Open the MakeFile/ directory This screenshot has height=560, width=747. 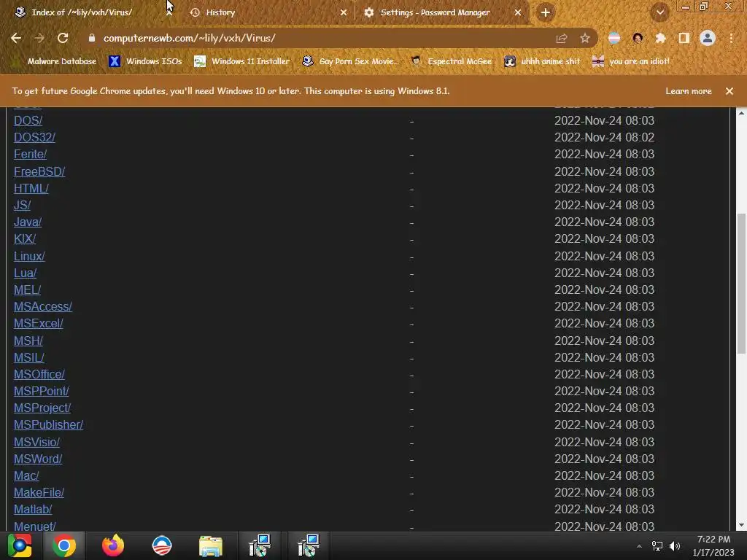[39, 492]
